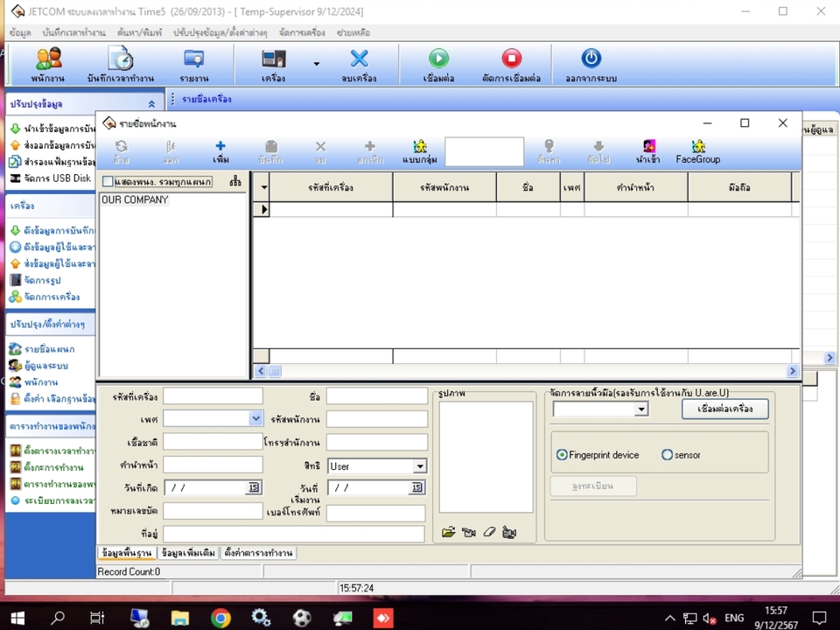The width and height of the screenshot is (840, 630).
Task: Open the ช่วยเหลือ menu
Action: click(x=353, y=32)
